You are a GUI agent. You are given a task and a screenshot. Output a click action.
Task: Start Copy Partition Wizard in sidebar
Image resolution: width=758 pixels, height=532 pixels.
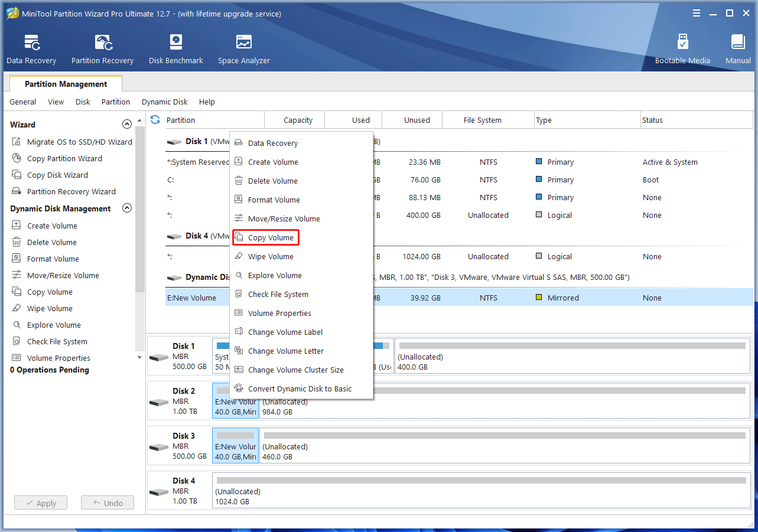pyautogui.click(x=57, y=158)
